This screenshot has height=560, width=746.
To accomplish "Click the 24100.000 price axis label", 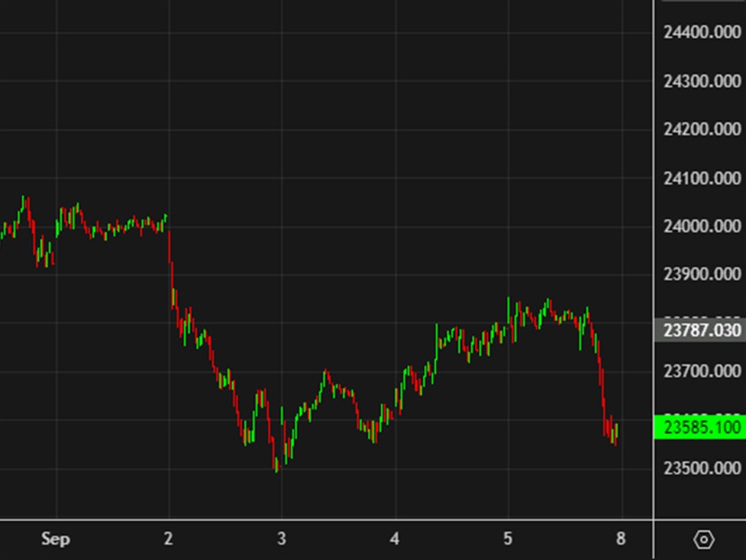I will pos(702,178).
